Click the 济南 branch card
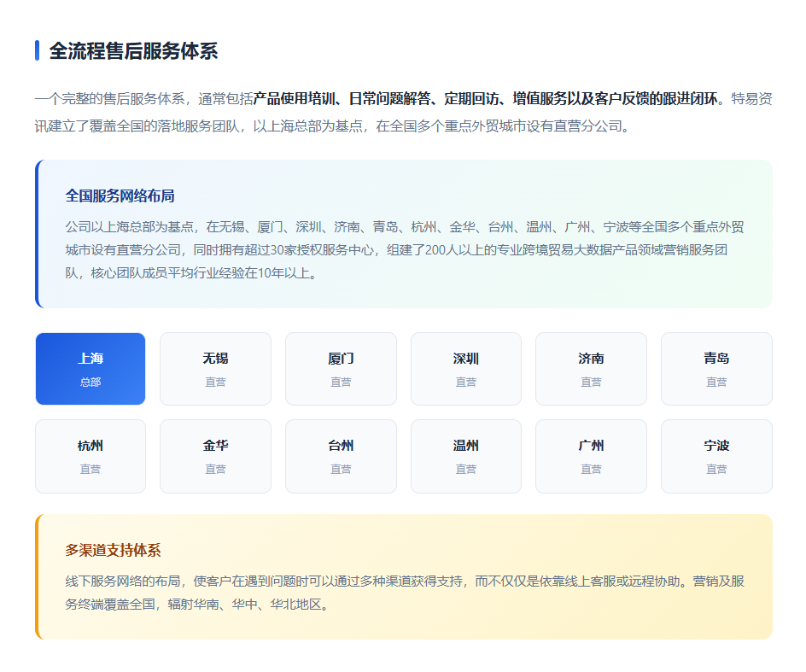The image size is (806, 672). point(591,369)
